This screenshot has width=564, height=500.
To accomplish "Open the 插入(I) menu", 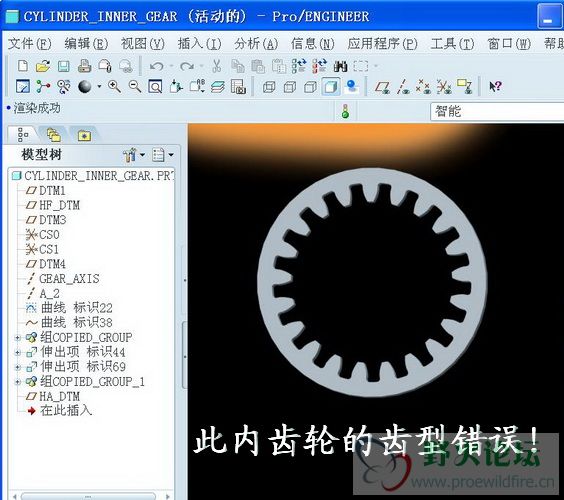I will (x=199, y=44).
